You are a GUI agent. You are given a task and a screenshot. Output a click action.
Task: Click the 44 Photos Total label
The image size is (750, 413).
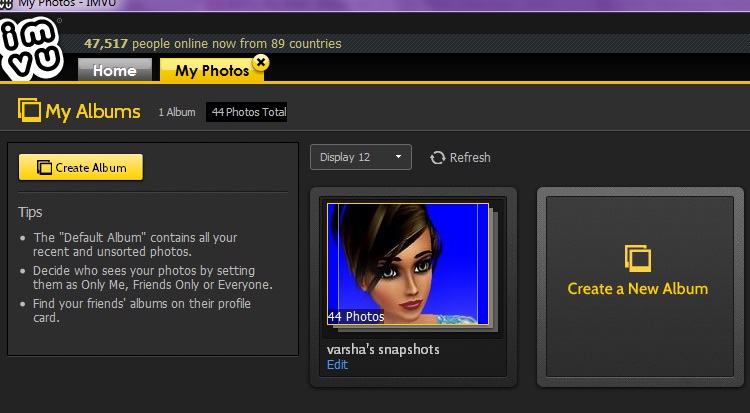[x=246, y=112]
